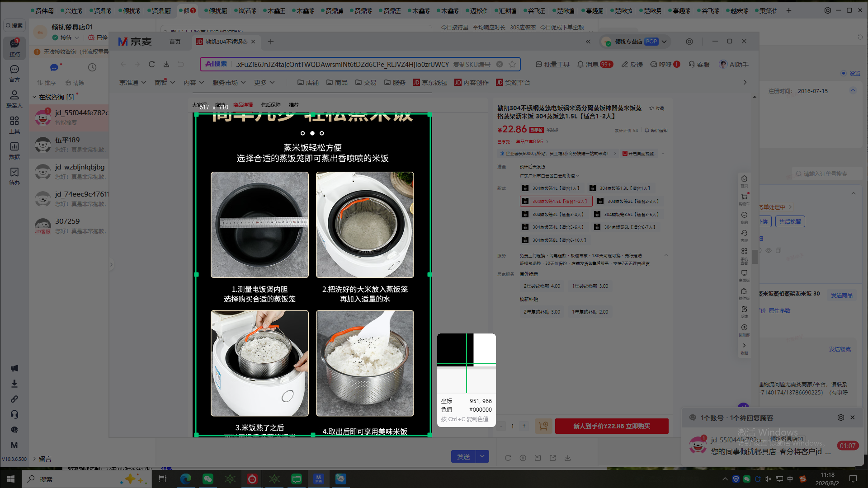The height and width of the screenshot is (488, 868).
Task: Click the 发送商品 link on the right panel
Action: point(841,296)
